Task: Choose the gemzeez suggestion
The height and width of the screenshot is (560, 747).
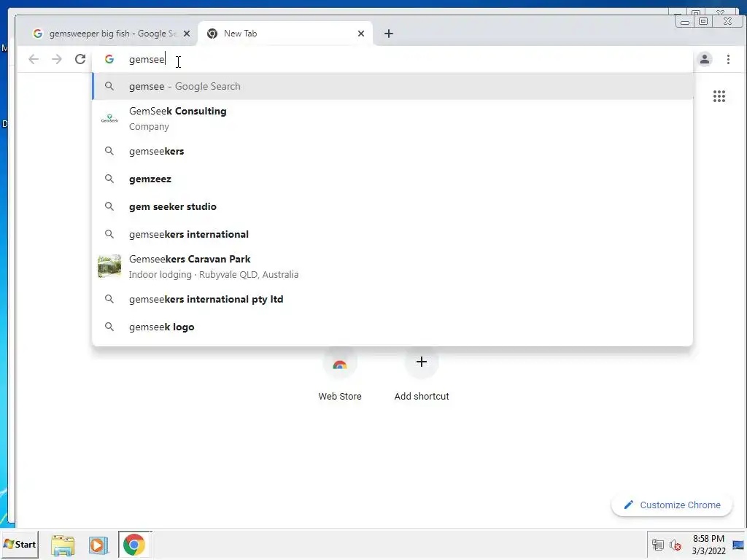Action: 392,179
